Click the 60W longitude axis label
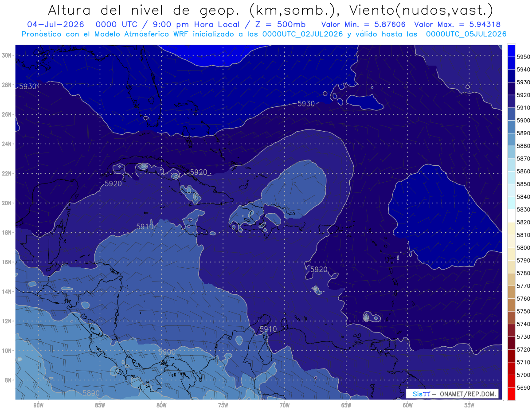 408,405
